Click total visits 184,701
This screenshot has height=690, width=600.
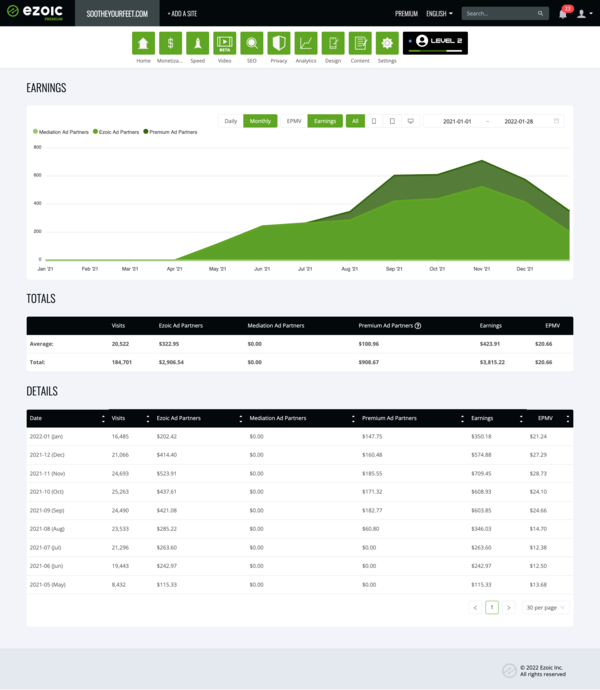(121, 362)
